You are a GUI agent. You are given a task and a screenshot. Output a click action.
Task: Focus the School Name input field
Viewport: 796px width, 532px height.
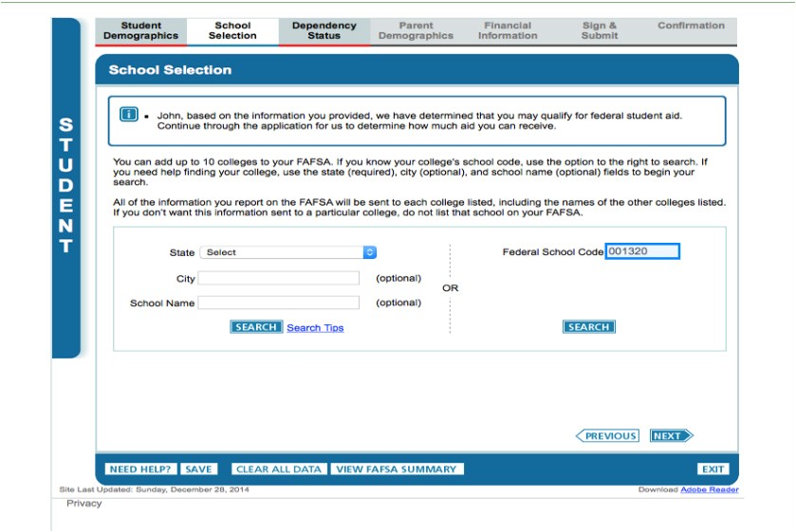point(279,303)
